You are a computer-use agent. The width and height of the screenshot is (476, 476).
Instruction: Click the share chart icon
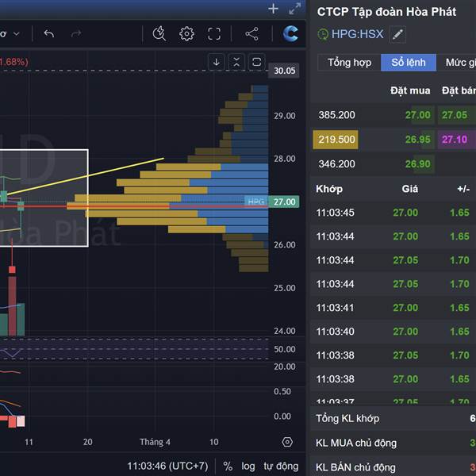pos(251,33)
